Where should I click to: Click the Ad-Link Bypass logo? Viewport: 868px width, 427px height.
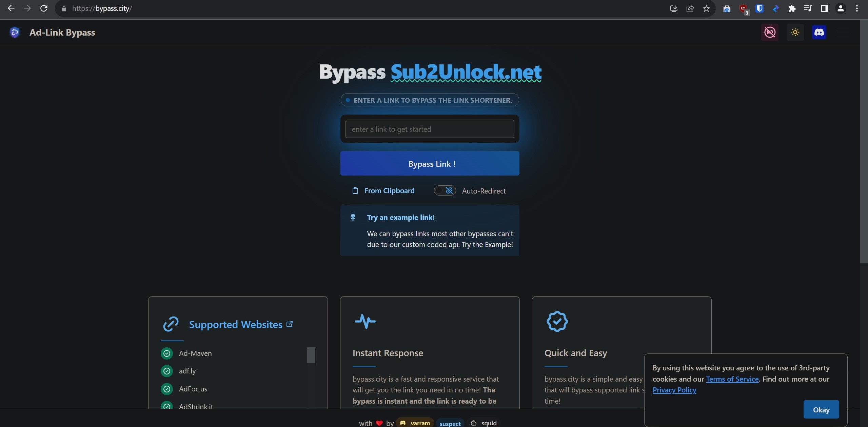point(15,32)
